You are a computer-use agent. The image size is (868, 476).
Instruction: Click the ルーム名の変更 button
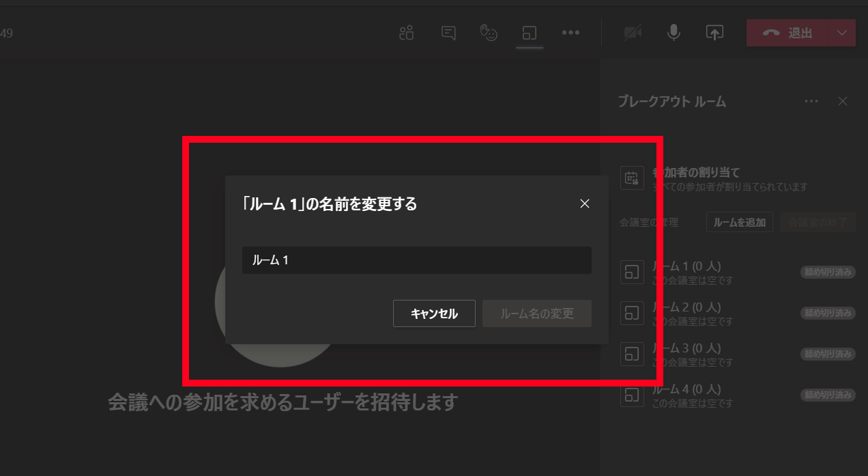pos(536,313)
